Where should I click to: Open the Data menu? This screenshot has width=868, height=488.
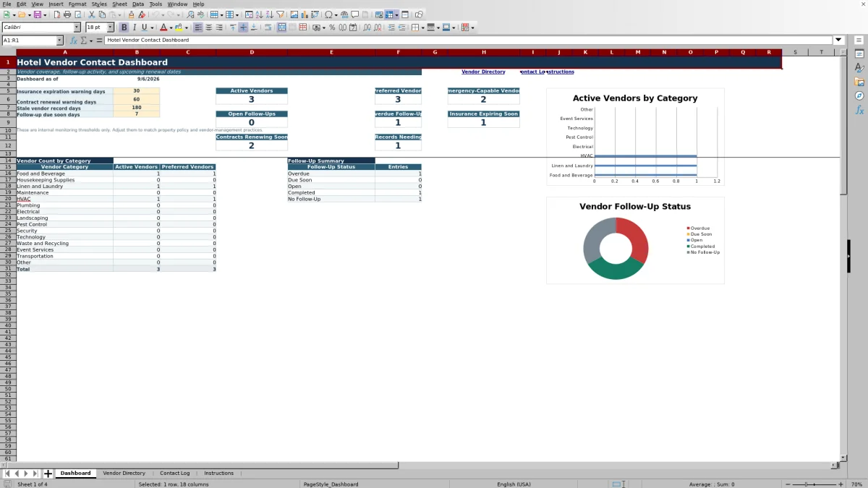click(137, 4)
